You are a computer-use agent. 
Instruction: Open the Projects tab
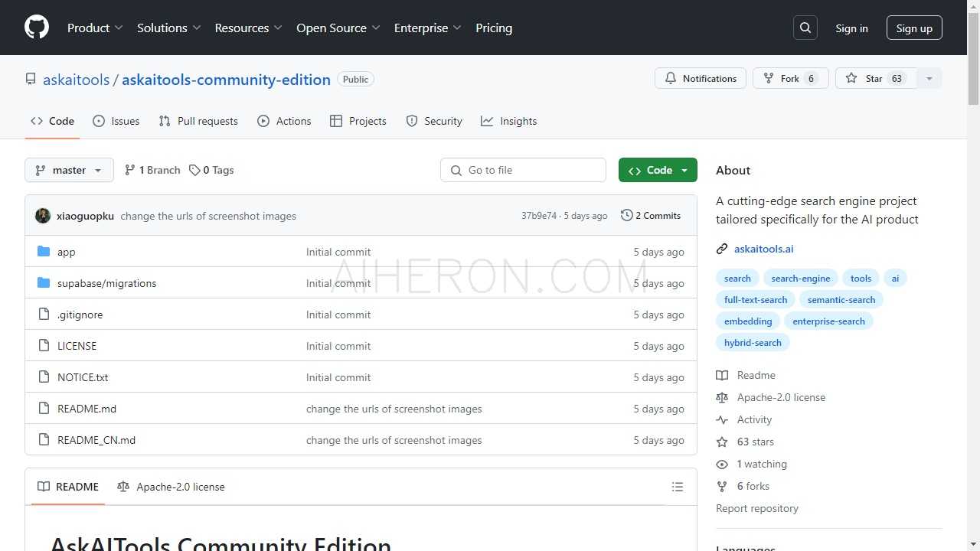[358, 121]
